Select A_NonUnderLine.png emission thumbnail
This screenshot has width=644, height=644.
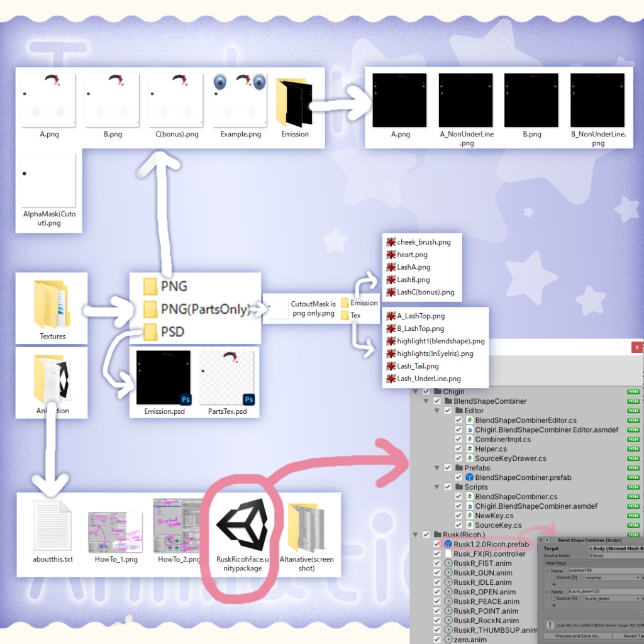(x=466, y=100)
